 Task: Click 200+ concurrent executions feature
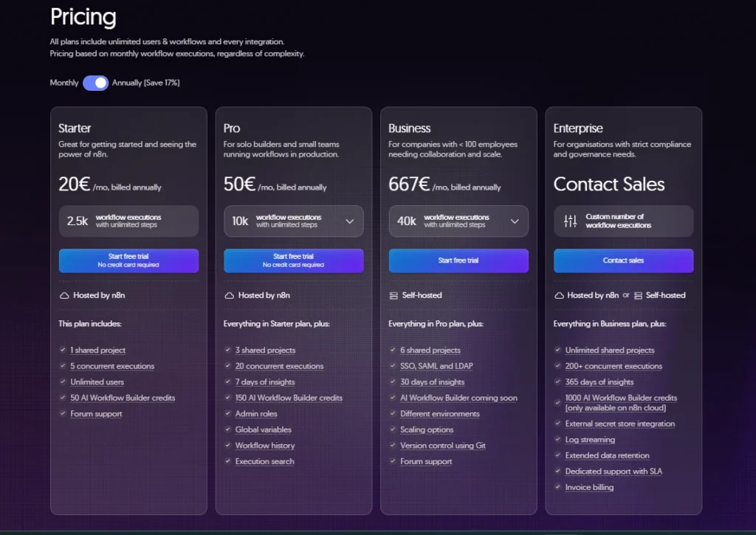click(614, 366)
